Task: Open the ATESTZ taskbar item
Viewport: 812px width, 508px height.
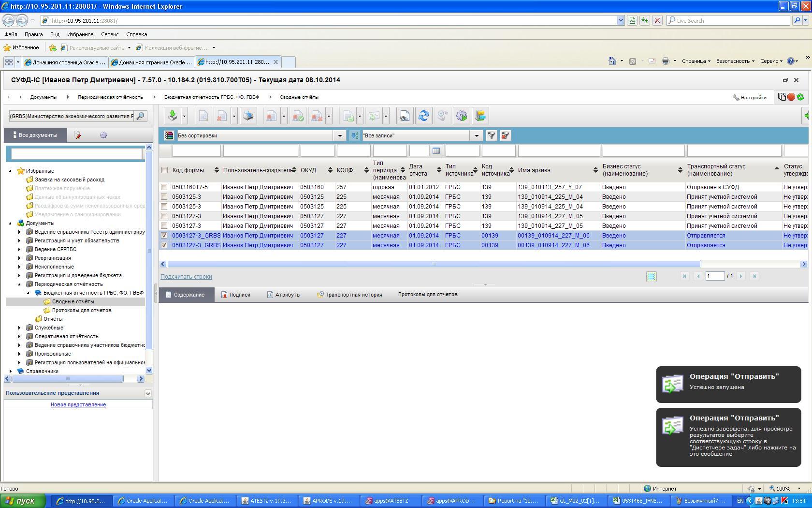Action: [267, 501]
